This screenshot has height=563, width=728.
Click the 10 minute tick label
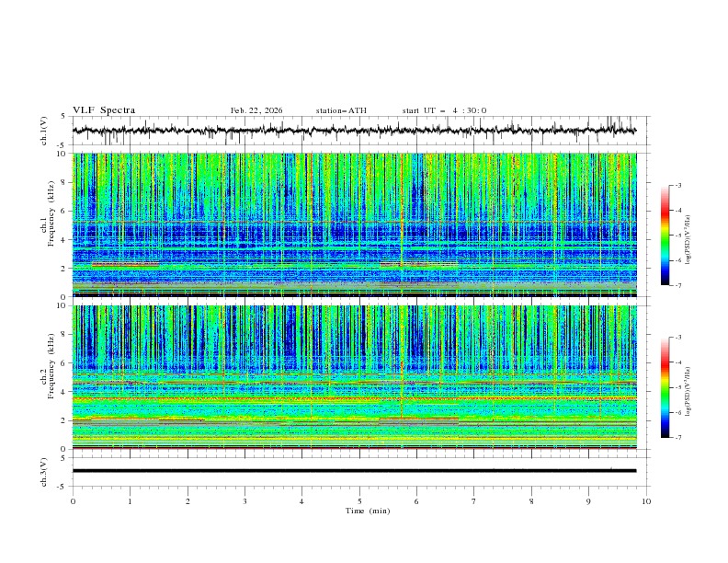pyautogui.click(x=646, y=501)
